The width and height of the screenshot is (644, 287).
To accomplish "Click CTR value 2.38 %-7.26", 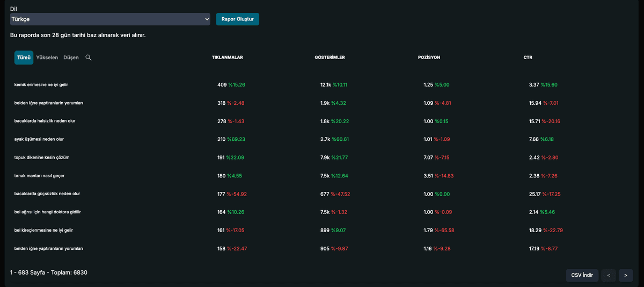I will point(543,176).
